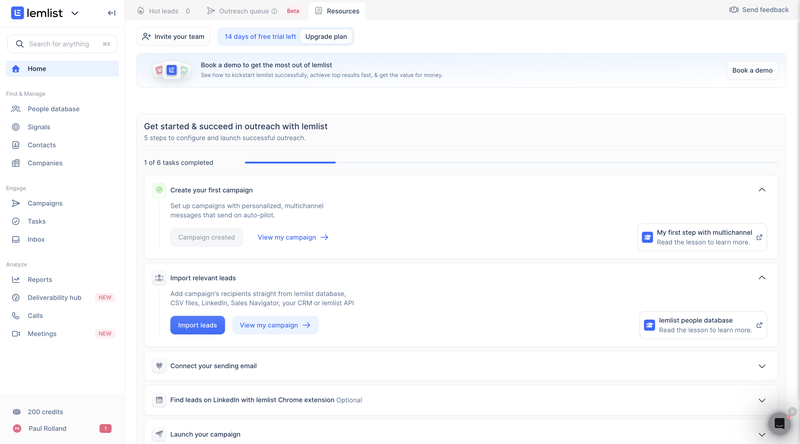Click the Deliverability hub icon

pyautogui.click(x=16, y=298)
